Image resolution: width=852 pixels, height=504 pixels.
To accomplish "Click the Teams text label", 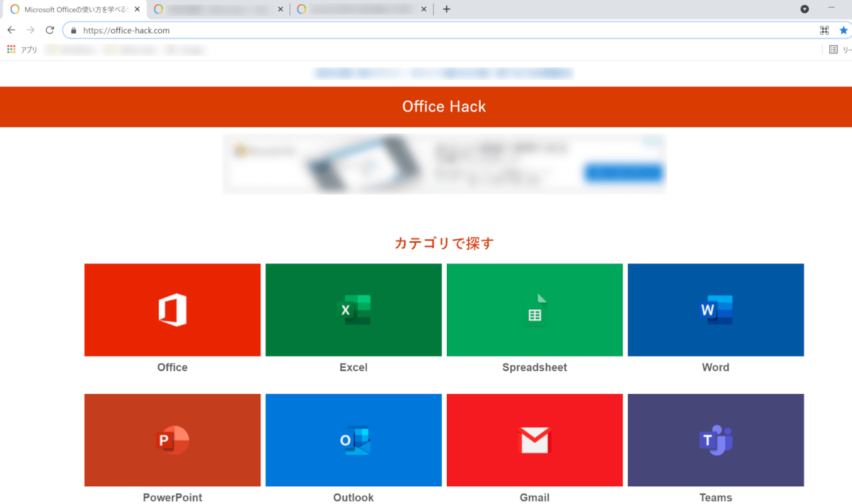I will [x=716, y=497].
